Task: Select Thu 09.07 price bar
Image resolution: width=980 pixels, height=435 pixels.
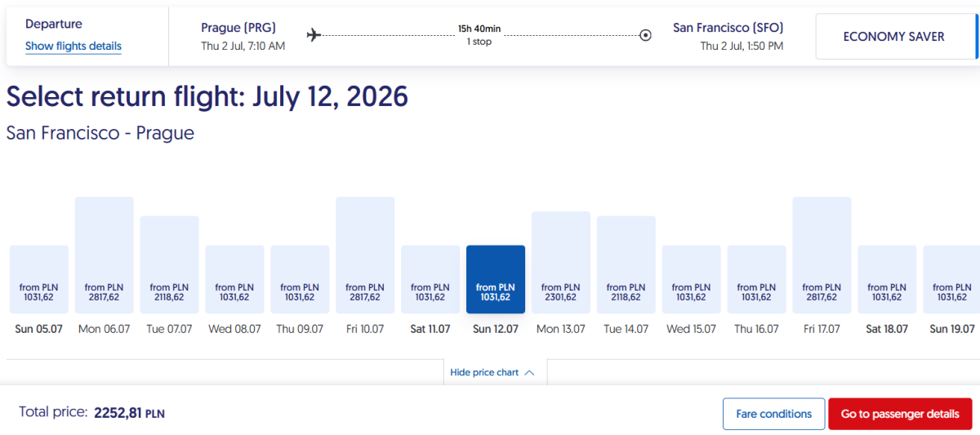Action: [300, 279]
